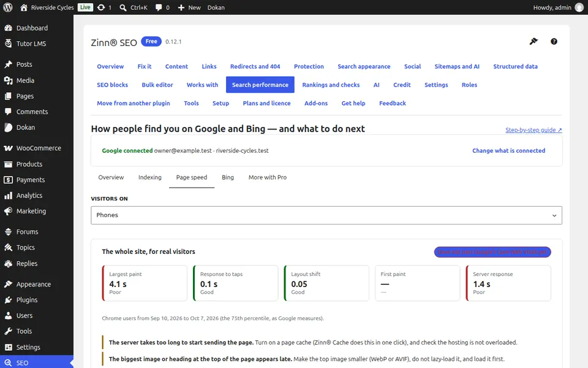Open help with the question mark icon
Screen dimensions: 588x368
pos(554,41)
